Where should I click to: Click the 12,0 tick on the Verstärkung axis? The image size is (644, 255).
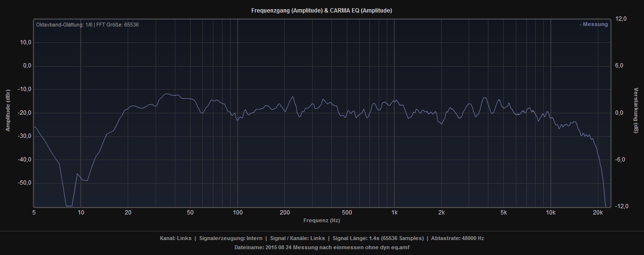pyautogui.click(x=620, y=19)
